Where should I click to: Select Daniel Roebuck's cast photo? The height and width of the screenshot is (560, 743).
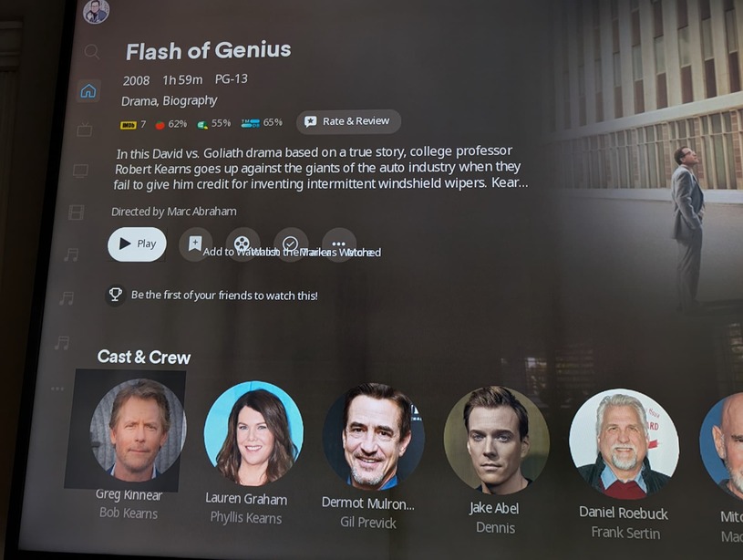click(x=624, y=444)
